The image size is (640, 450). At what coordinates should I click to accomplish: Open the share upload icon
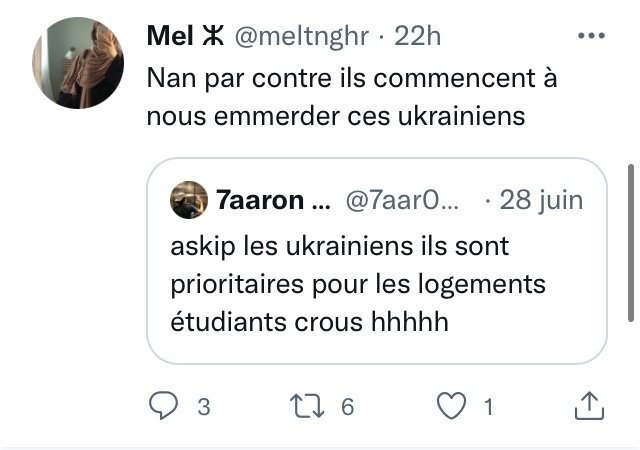pyautogui.click(x=589, y=405)
